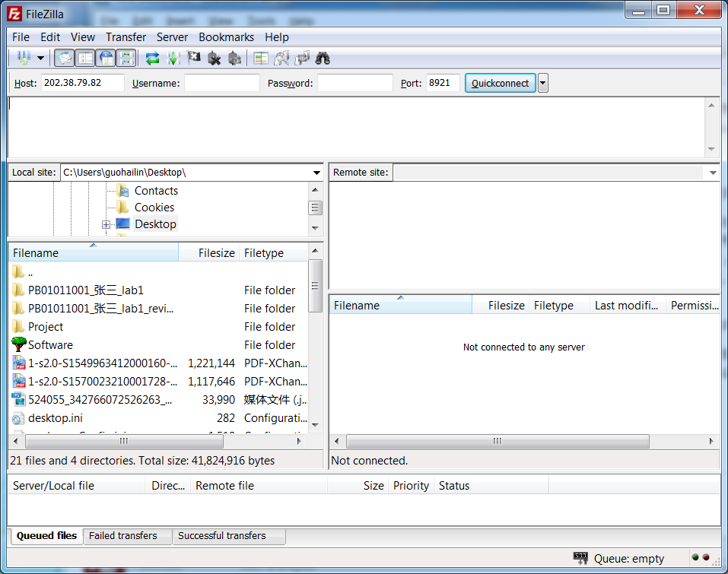Click remote file list horizontal scrollbar thumb
Image resolution: width=728 pixels, height=574 pixels.
(x=498, y=441)
